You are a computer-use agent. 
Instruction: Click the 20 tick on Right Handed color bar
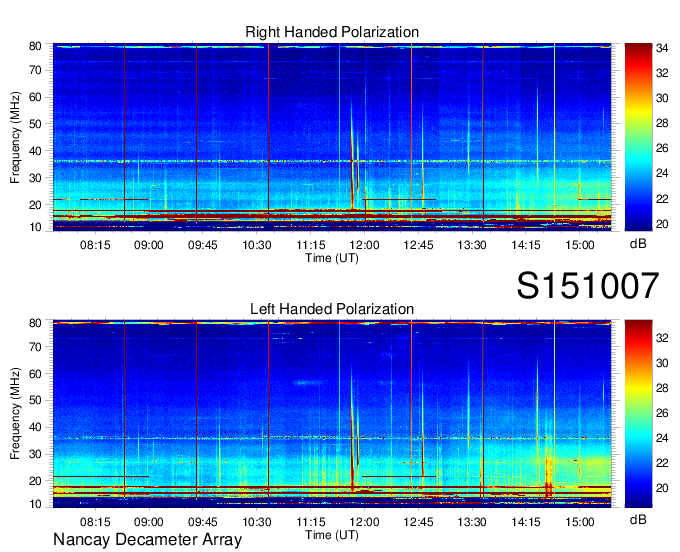(662, 224)
